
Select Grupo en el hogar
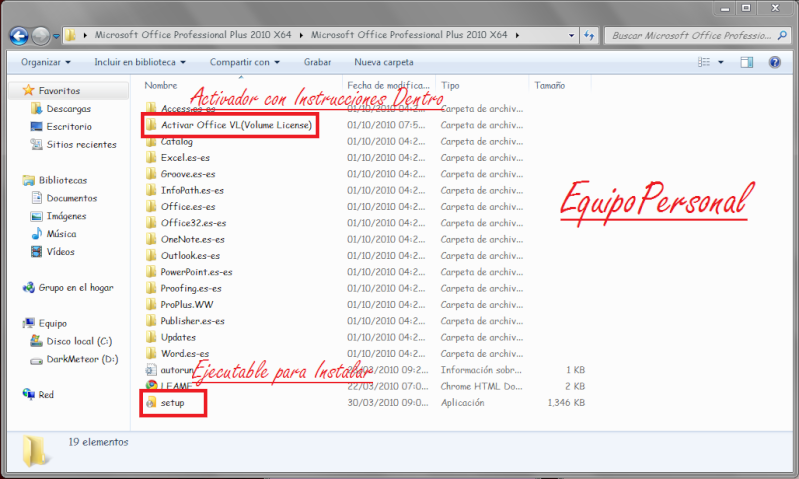76,287
